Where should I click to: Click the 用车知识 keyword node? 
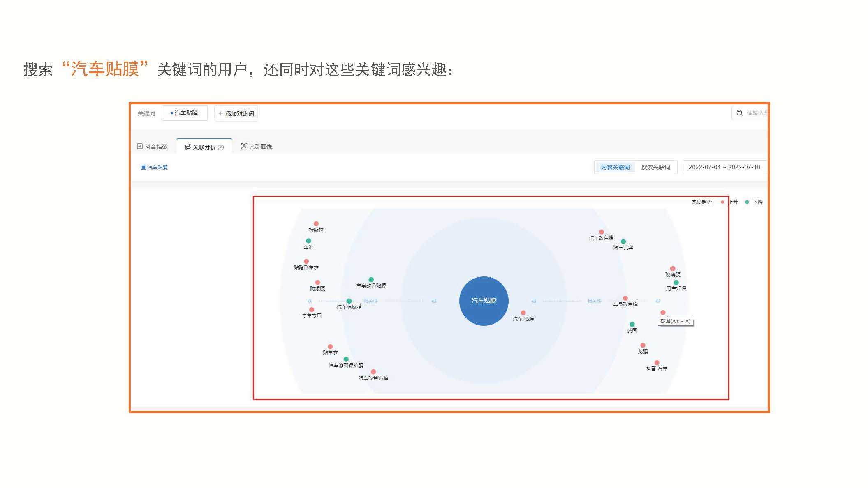pos(676,283)
